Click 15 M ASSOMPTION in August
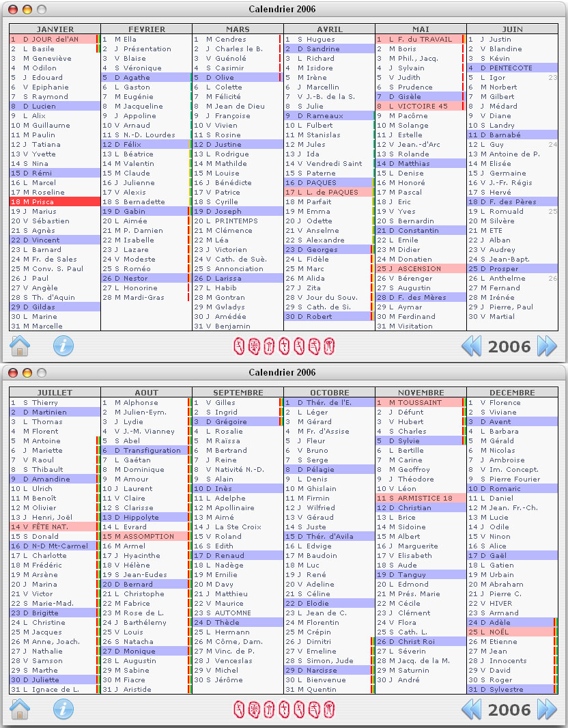Screen dimensions: 568x728 tap(146, 537)
